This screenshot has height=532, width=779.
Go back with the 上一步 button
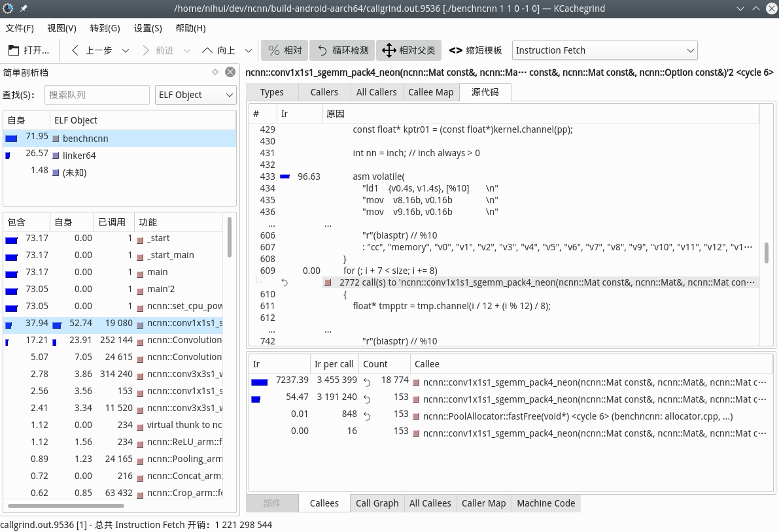click(x=92, y=50)
